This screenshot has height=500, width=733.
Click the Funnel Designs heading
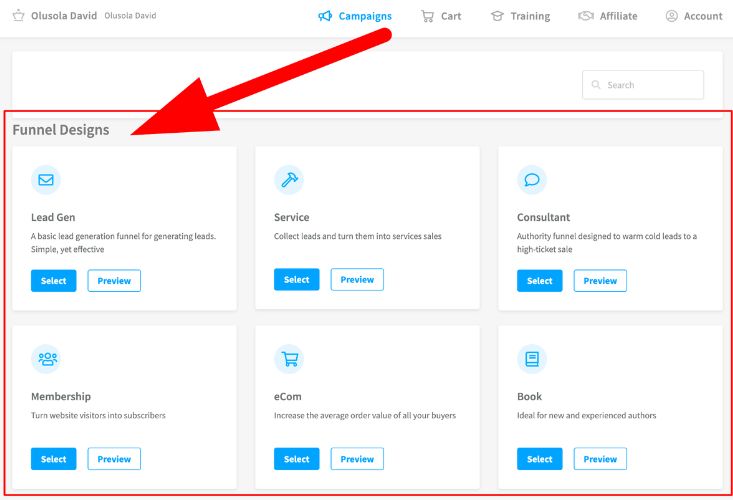click(61, 130)
